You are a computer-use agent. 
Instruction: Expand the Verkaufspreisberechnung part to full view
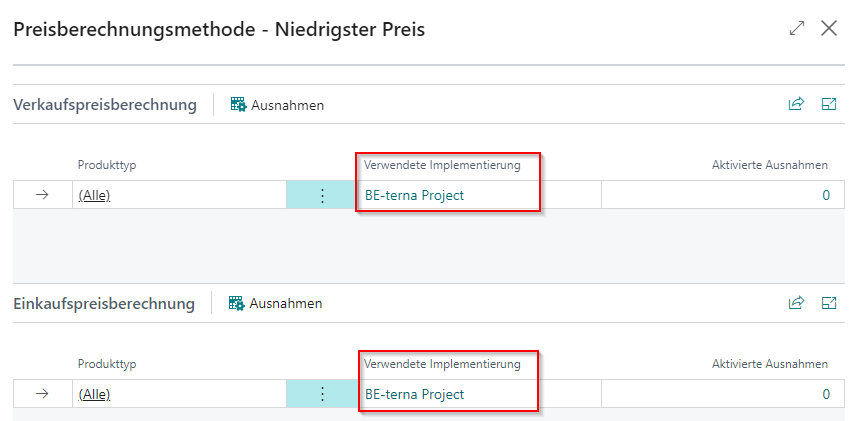pos(828,104)
